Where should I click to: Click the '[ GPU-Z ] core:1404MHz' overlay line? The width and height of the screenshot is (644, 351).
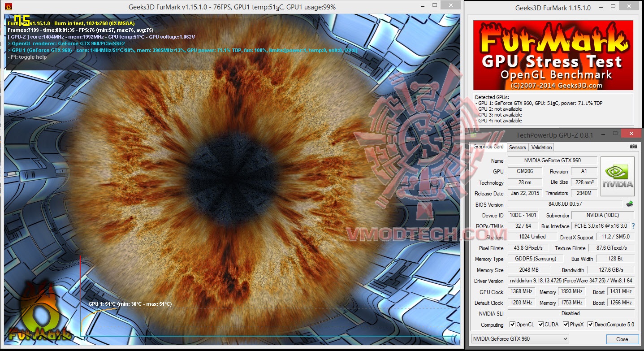click(x=101, y=37)
